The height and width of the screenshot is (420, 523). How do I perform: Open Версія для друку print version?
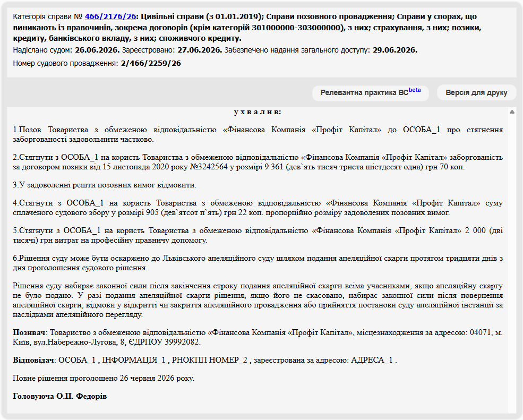pos(476,93)
